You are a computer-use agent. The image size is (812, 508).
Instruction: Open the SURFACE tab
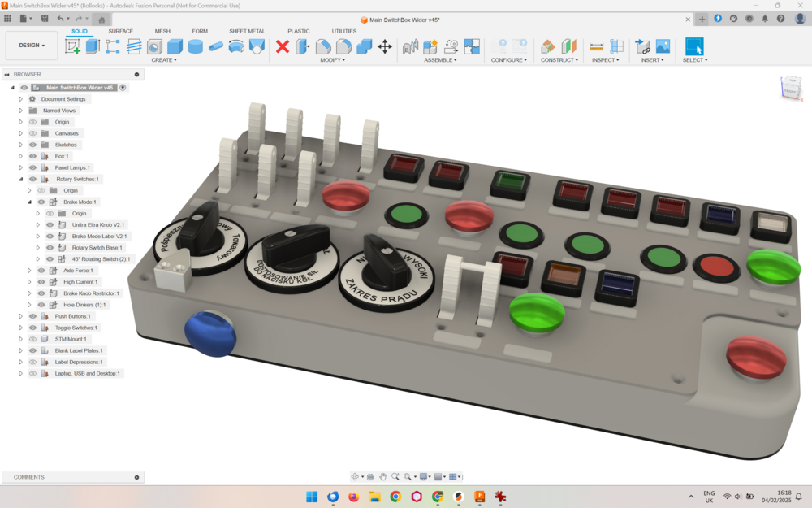point(120,31)
